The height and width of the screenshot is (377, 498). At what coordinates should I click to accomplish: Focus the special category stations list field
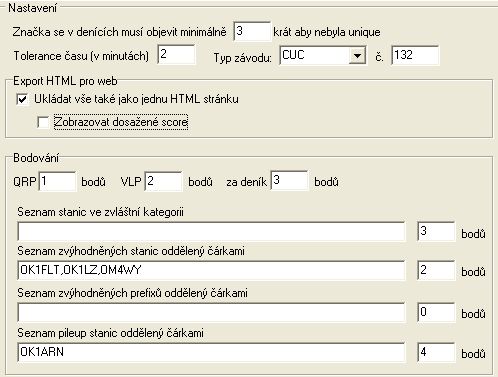point(211,231)
